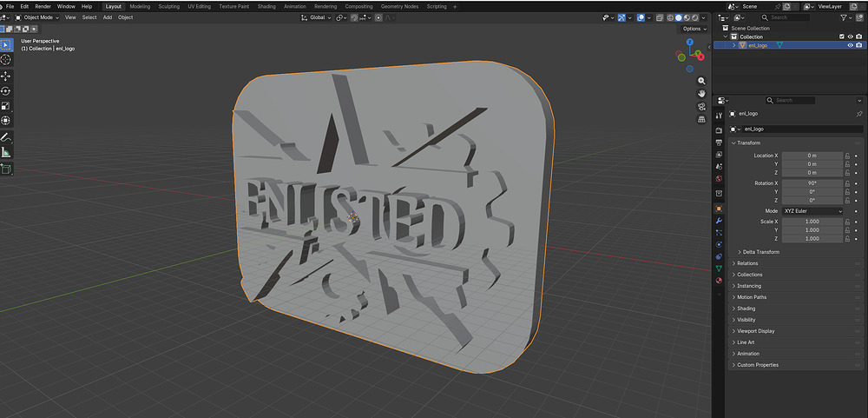Switch to the Modeling workspace tab
The height and width of the screenshot is (418, 868).
[x=140, y=7]
